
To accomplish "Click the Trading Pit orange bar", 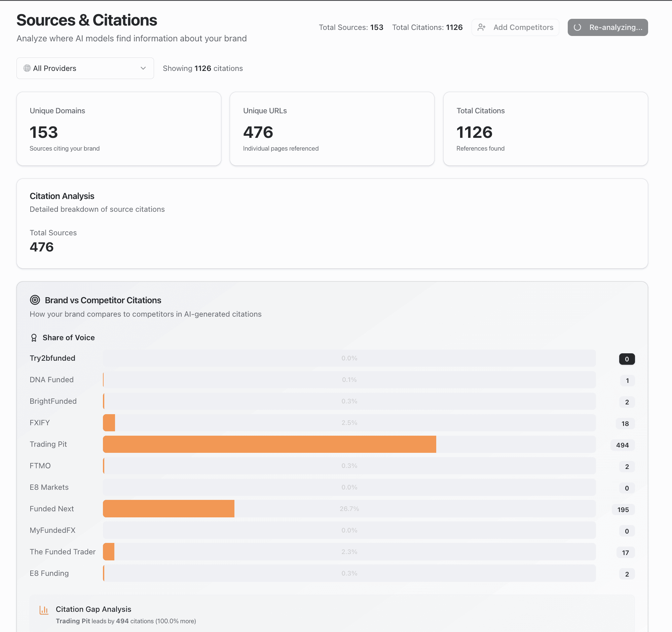I will coord(269,444).
